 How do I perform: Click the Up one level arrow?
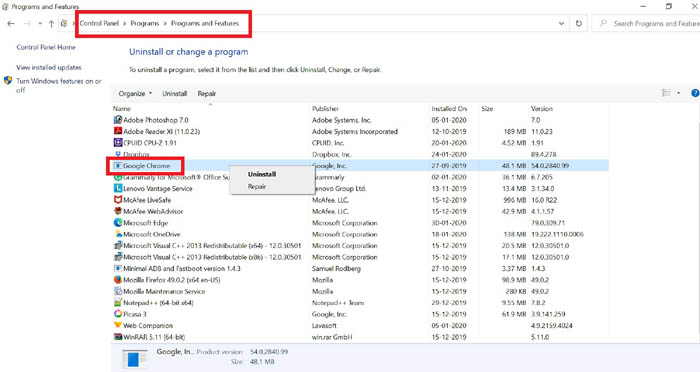(x=51, y=24)
